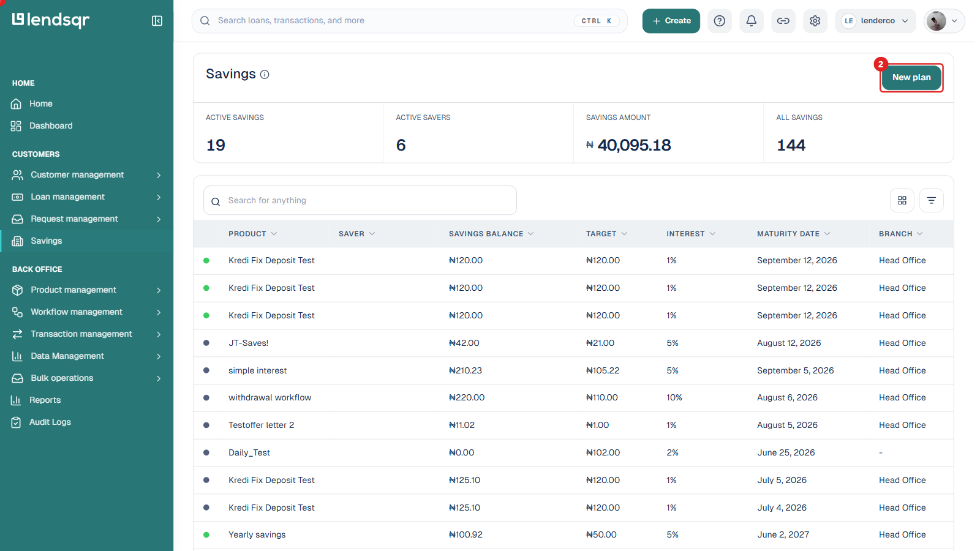This screenshot has width=980, height=551.
Task: Click the Workflow management icon
Action: [18, 312]
